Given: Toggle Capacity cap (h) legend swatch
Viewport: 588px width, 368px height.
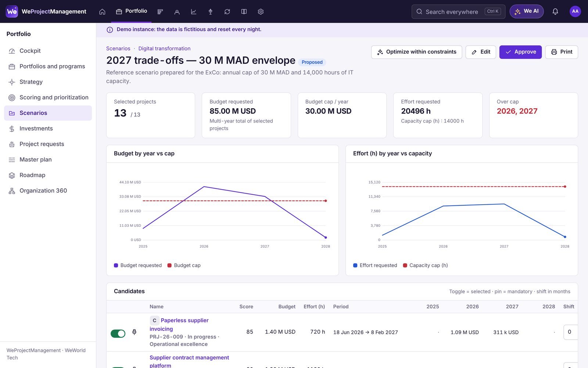Looking at the screenshot, I should pos(405,265).
